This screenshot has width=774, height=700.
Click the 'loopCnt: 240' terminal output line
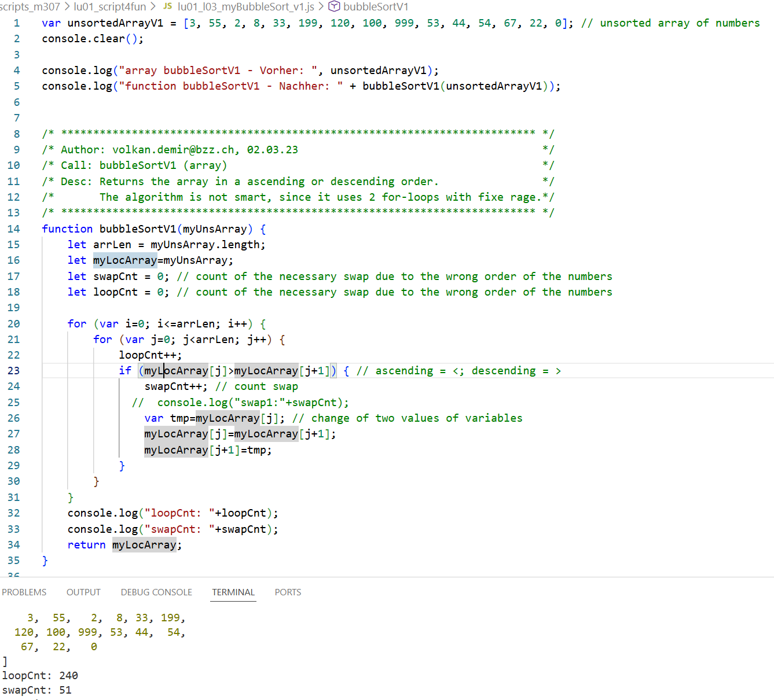40,676
